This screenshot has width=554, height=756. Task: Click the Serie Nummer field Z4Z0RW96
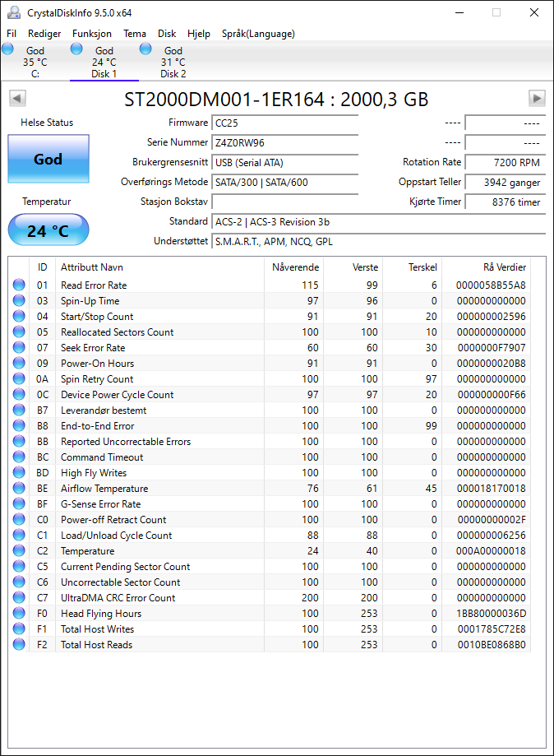point(284,142)
